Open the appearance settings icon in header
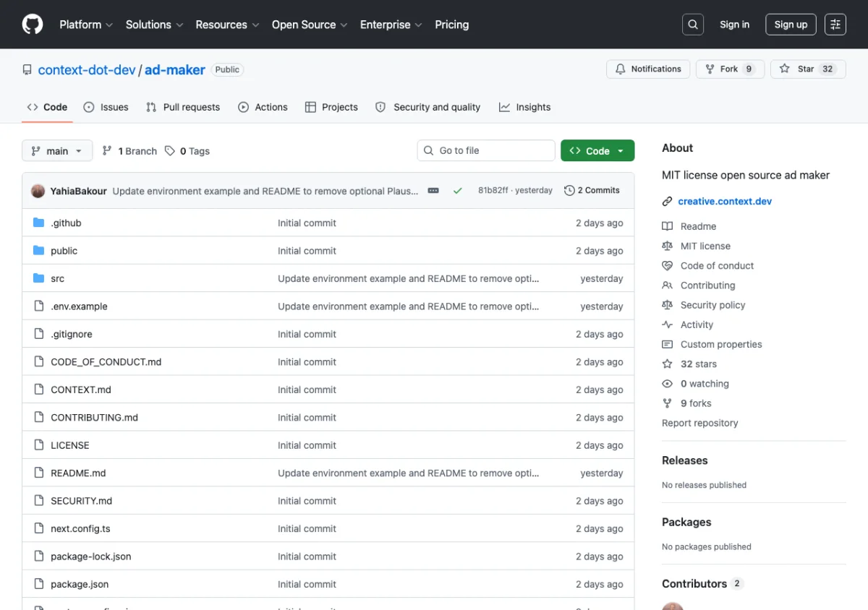Image resolution: width=868 pixels, height=610 pixels. tap(835, 25)
